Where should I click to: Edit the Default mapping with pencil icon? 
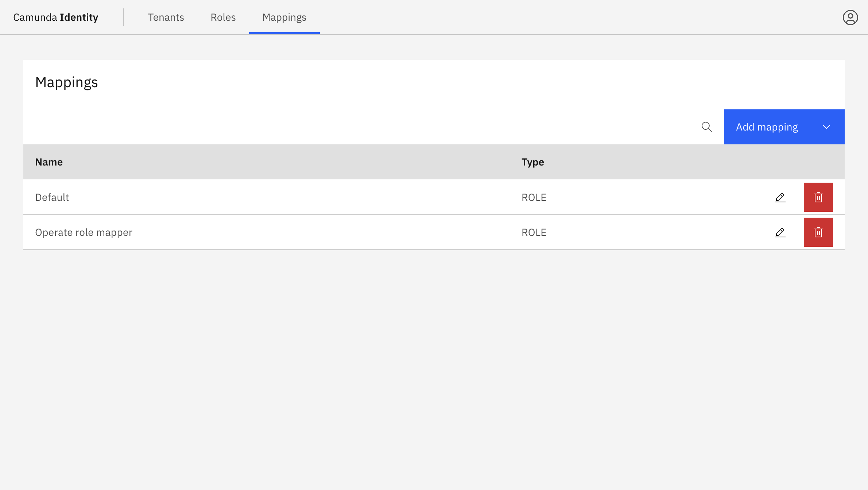coord(780,197)
